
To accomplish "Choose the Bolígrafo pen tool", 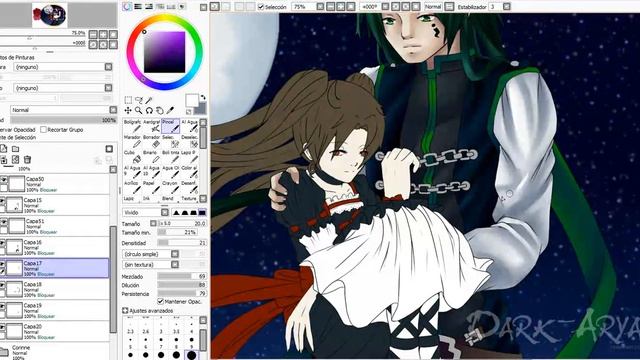I will click(x=132, y=126).
